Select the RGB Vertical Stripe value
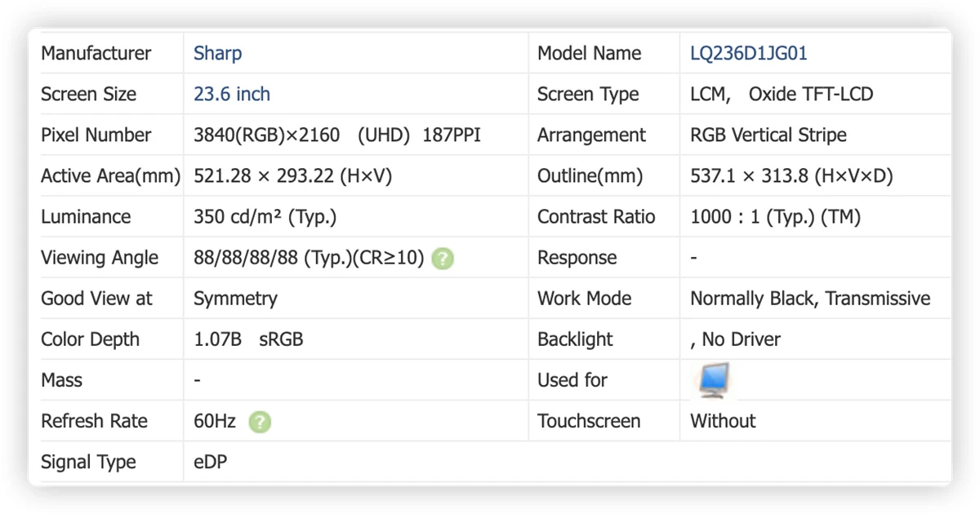 768,135
